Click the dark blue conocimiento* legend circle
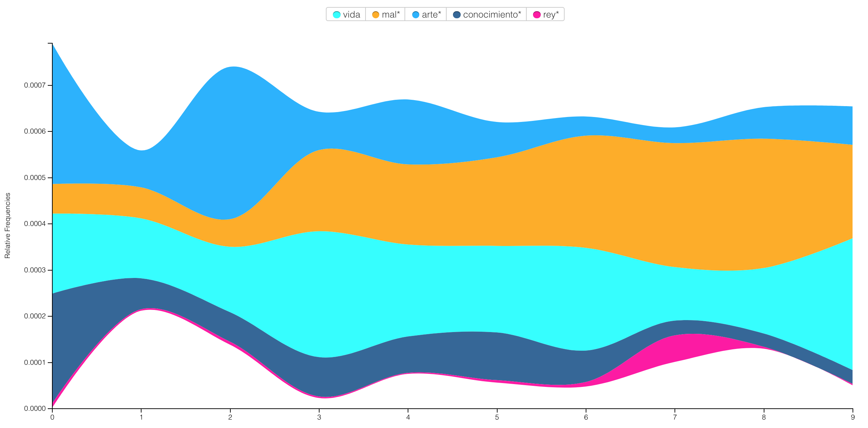 (457, 15)
